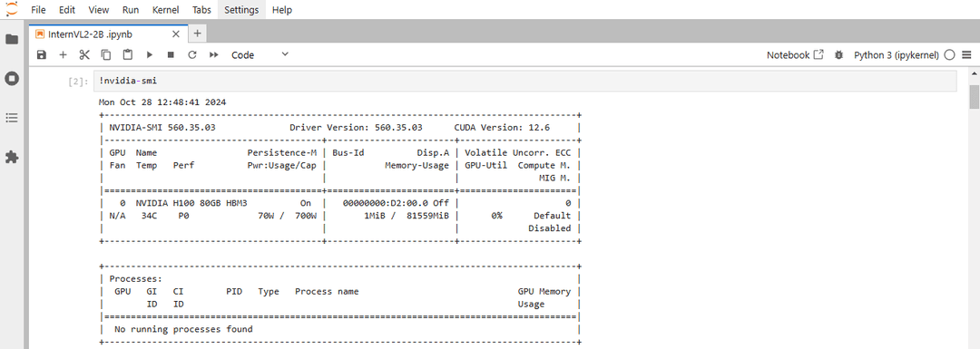The width and height of the screenshot is (980, 349).
Task: Close the InternVL2-2B .ipynb tab
Action: tap(176, 34)
